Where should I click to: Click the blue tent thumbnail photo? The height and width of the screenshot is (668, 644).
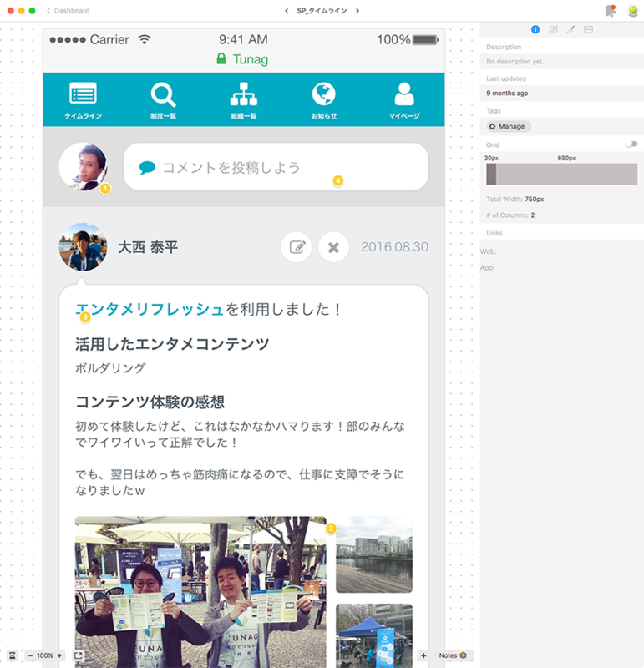coord(374,635)
